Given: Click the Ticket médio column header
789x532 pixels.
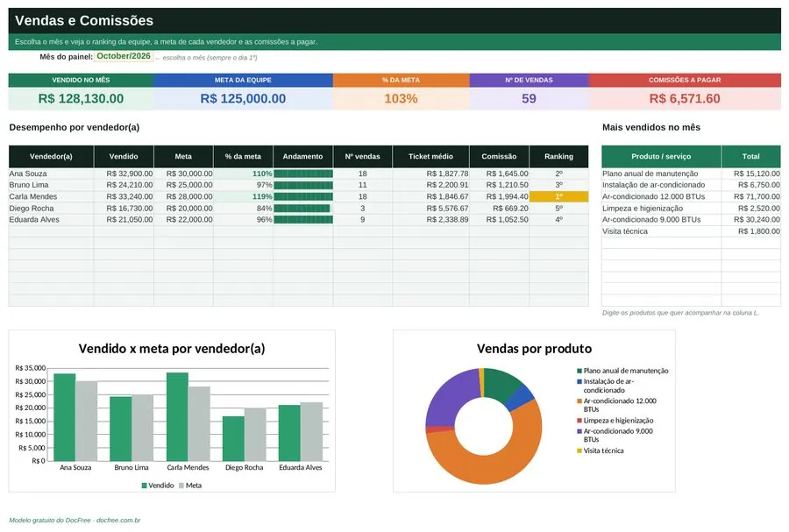Looking at the screenshot, I should click(x=430, y=156).
